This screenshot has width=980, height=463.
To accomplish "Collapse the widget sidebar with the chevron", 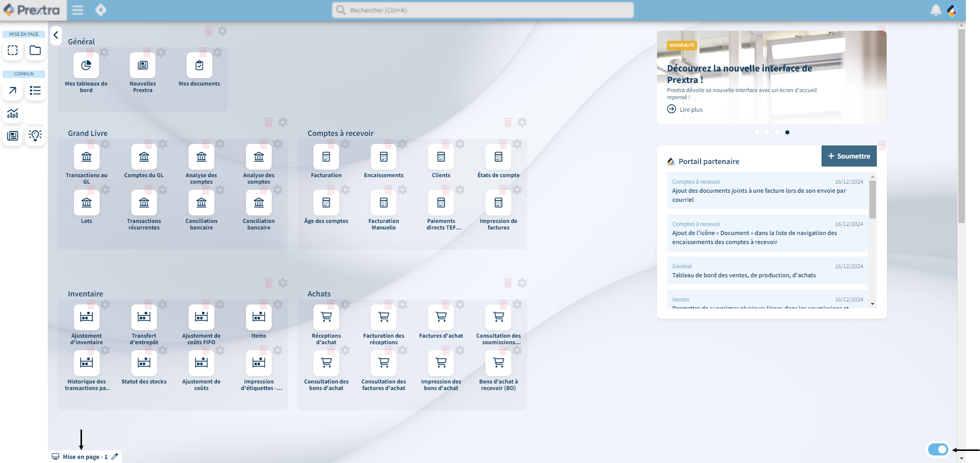I will (x=56, y=35).
